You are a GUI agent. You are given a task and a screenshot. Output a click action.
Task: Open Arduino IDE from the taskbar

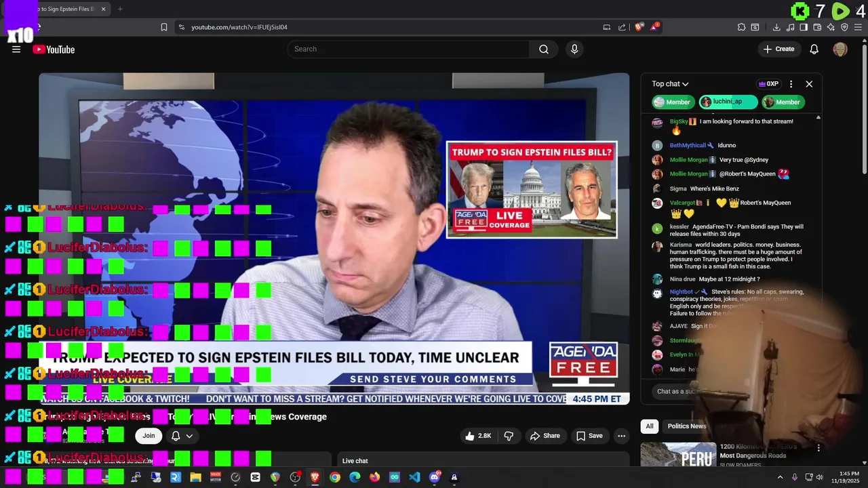pyautogui.click(x=395, y=477)
